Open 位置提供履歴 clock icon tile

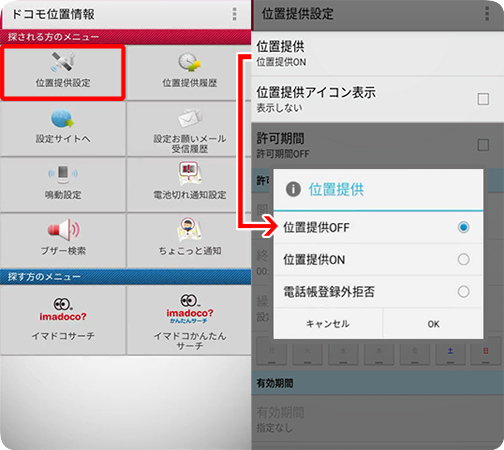click(189, 72)
